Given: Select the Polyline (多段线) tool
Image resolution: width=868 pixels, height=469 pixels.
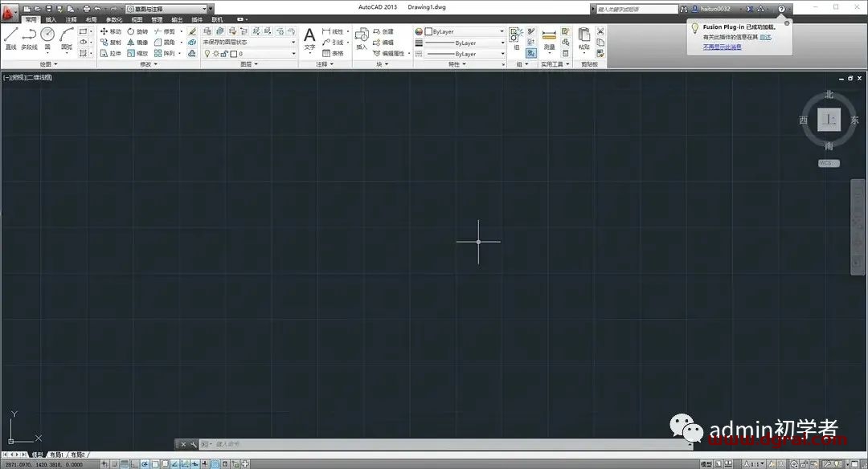Looking at the screenshot, I should pyautogui.click(x=30, y=39).
